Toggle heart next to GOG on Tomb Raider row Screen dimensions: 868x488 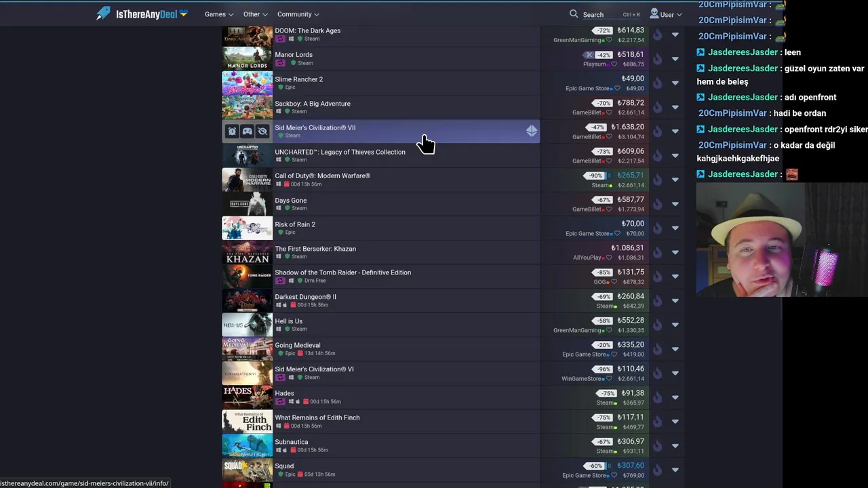614,282
